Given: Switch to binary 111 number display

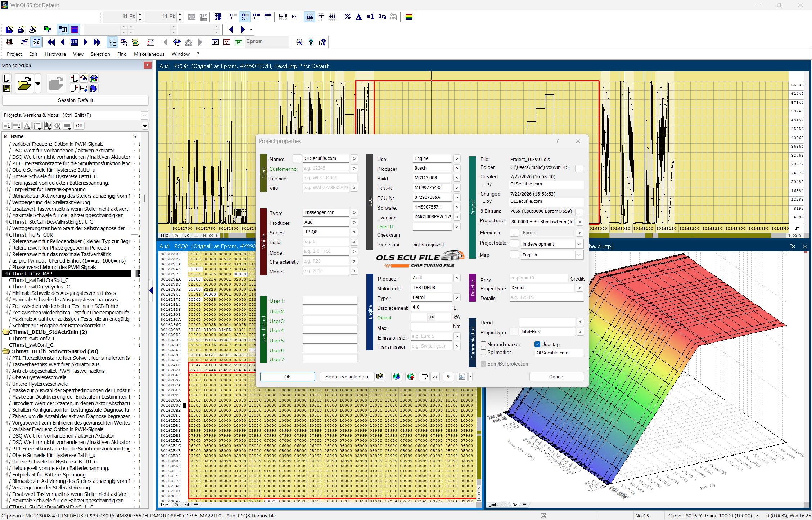Looking at the screenshot, I should point(333,17).
